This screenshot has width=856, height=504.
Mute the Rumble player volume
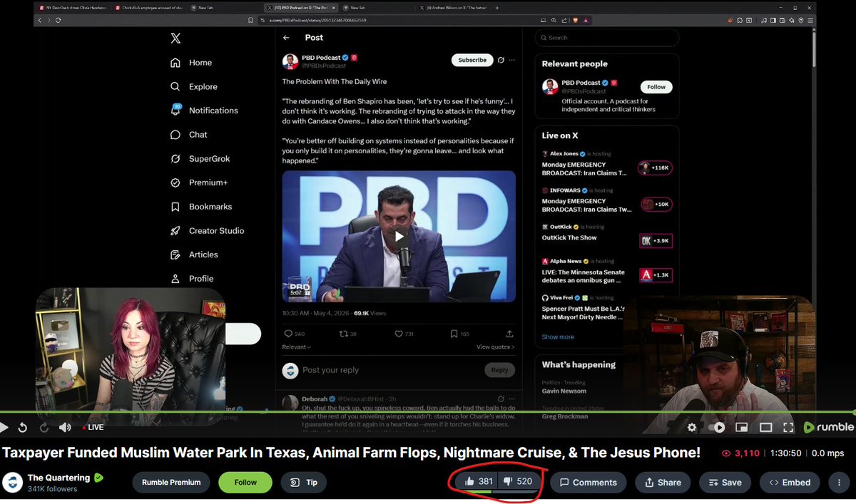click(x=65, y=427)
